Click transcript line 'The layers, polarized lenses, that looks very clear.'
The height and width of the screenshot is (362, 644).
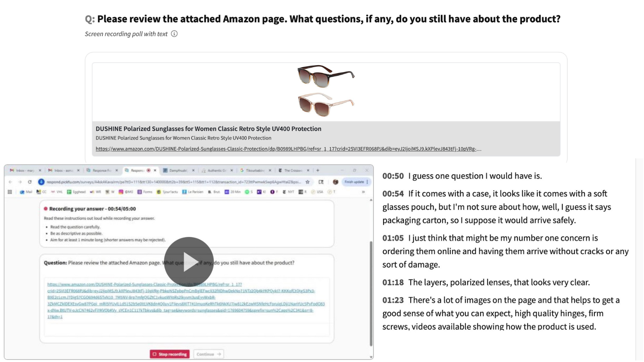[499, 282]
